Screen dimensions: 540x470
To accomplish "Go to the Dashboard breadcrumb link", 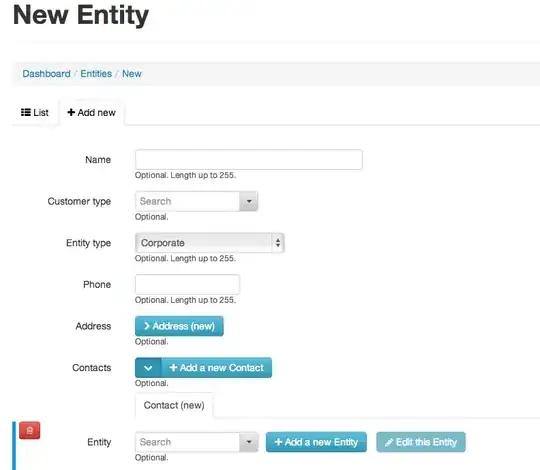I will click(x=46, y=74).
